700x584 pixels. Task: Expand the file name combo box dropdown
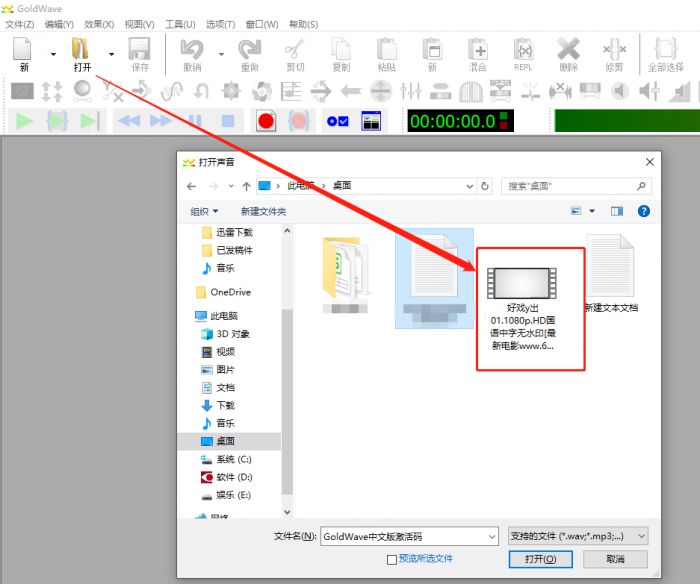click(491, 536)
